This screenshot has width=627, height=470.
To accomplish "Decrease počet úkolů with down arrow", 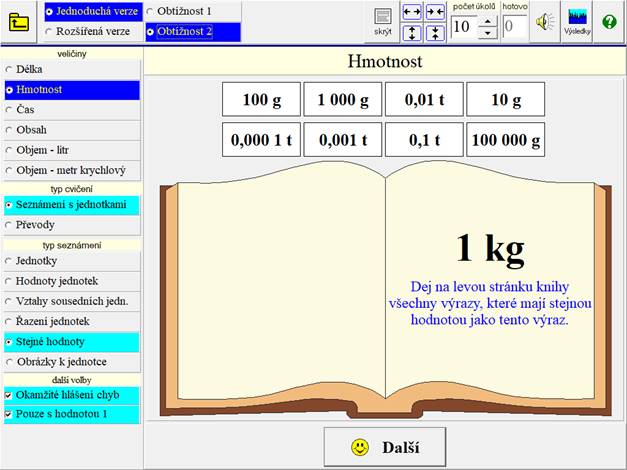I will coord(487,33).
